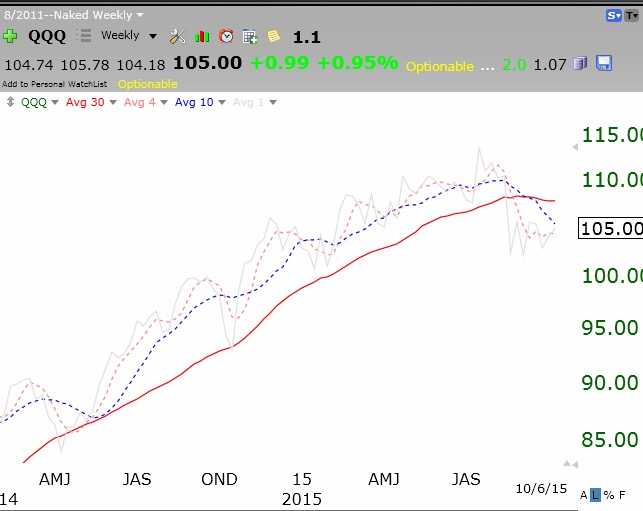Click the gray T button top right
Viewport: 643px width, 511px height.
632,16
